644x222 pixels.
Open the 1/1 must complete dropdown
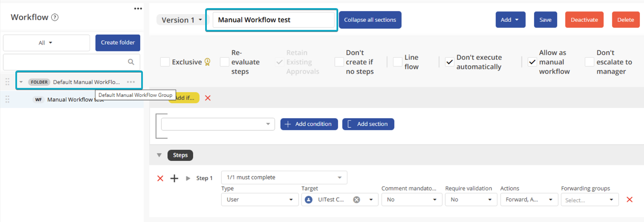tap(284, 177)
